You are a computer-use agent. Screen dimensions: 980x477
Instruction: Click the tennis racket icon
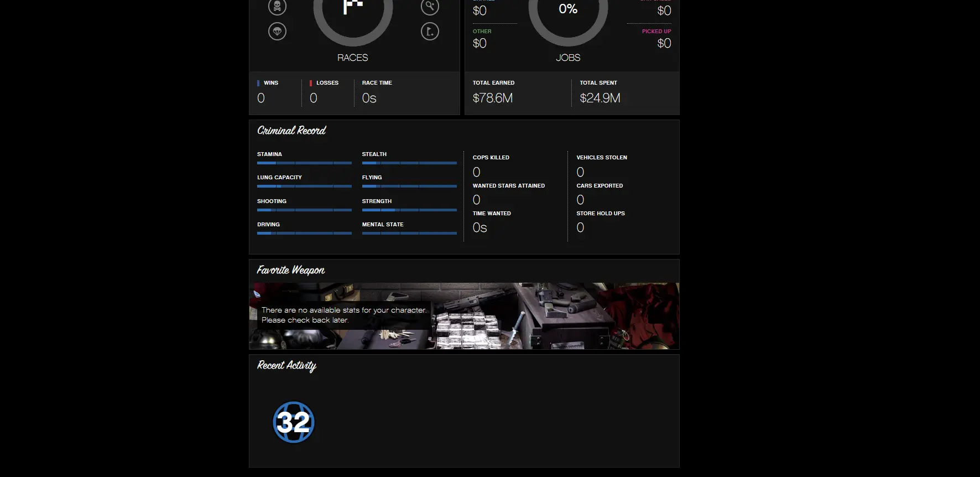(430, 7)
